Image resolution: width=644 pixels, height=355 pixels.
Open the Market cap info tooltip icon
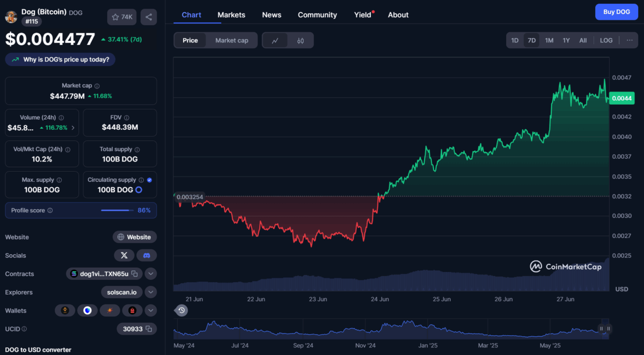(x=97, y=86)
